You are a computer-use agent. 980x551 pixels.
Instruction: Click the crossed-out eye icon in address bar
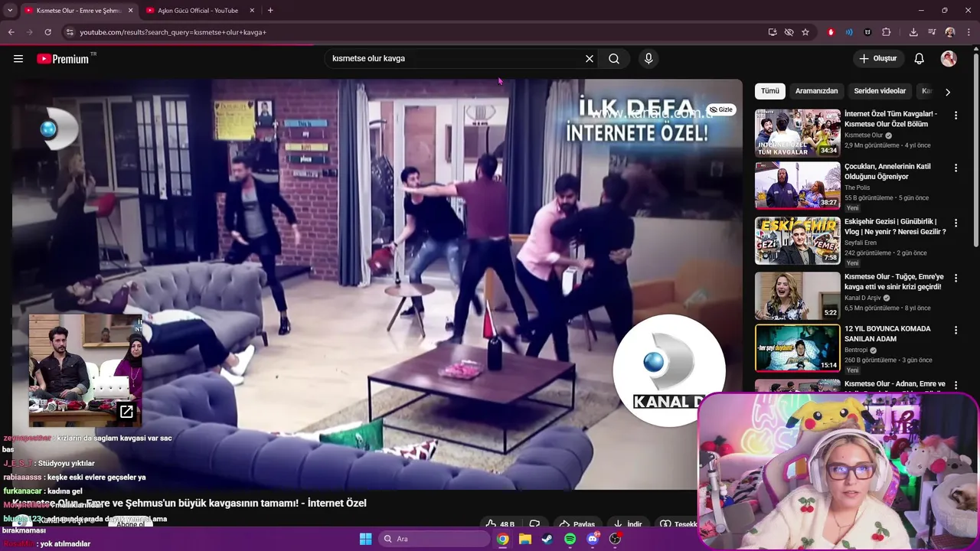[789, 32]
